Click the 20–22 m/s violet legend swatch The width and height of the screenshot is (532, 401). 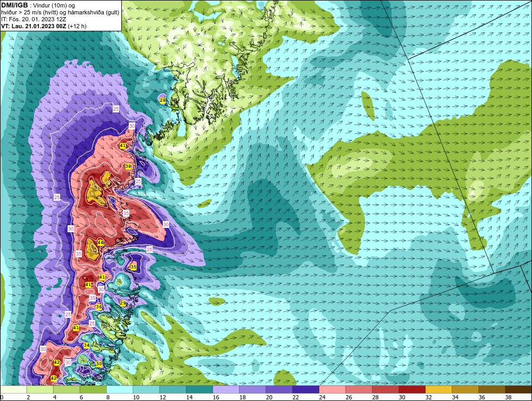point(279,389)
